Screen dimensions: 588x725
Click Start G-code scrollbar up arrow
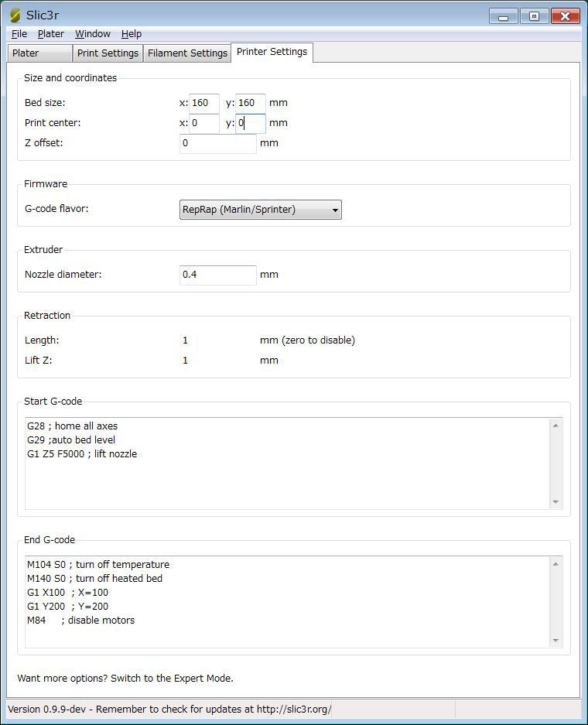tap(556, 426)
